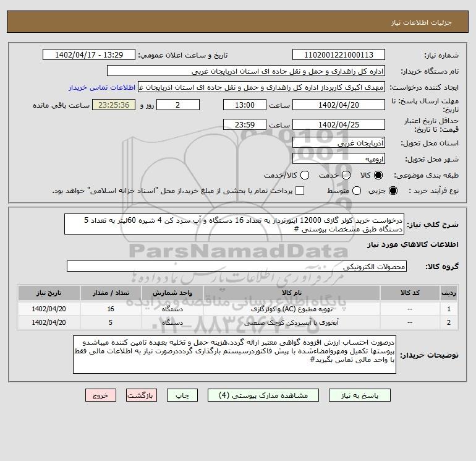Viewport: 476px width, 461px height.
Task: Click the دستگاه unit in row 1
Action: coord(172,309)
